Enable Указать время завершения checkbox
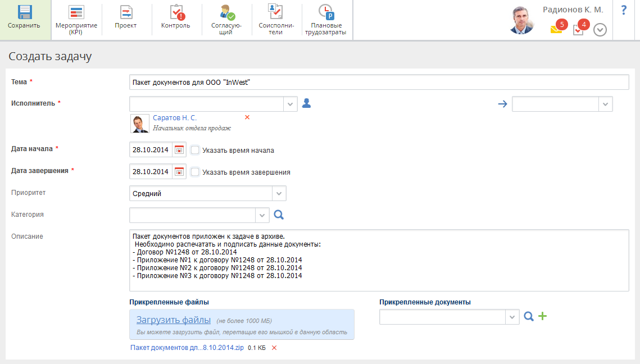The image size is (640, 364). coord(195,172)
